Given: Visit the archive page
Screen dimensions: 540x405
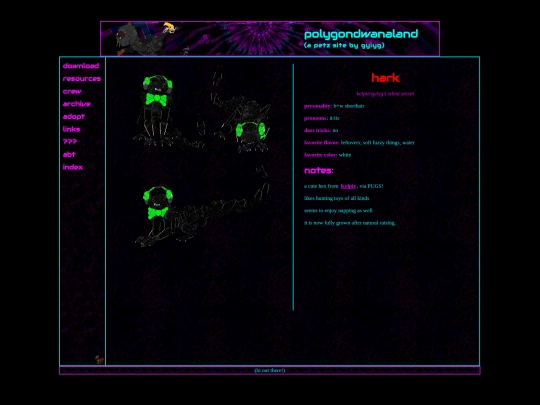Looking at the screenshot, I should pos(76,104).
